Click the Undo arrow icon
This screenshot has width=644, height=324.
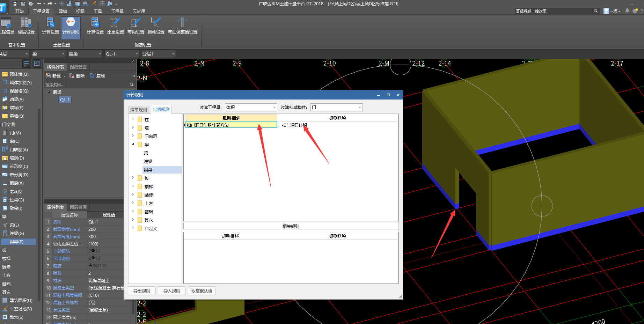tap(39, 3)
